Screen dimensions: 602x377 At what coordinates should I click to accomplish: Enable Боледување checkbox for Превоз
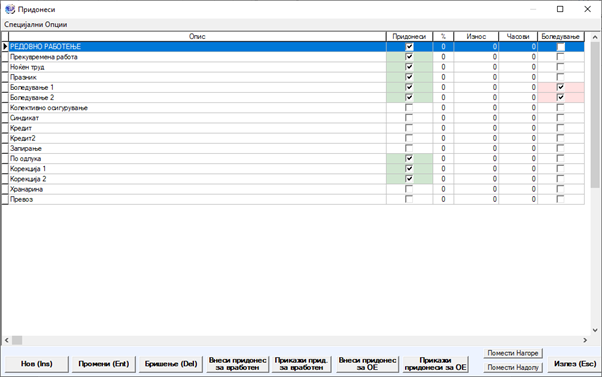pyautogui.click(x=561, y=199)
